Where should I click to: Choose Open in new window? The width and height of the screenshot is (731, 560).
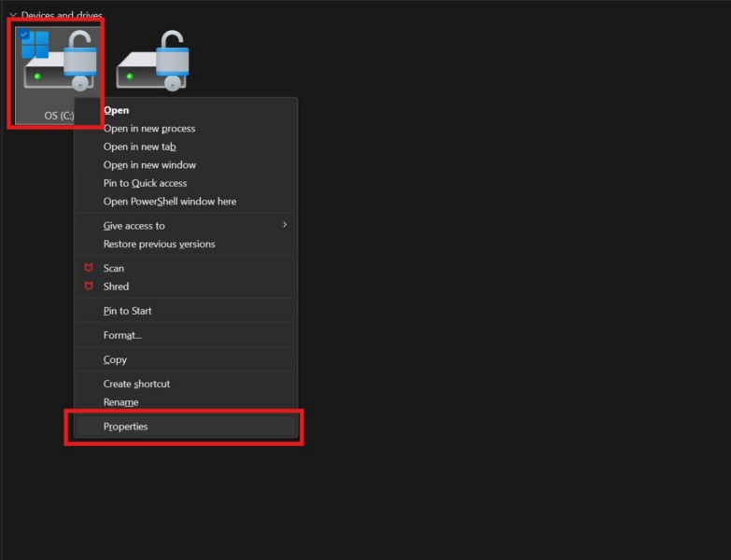click(x=186, y=165)
